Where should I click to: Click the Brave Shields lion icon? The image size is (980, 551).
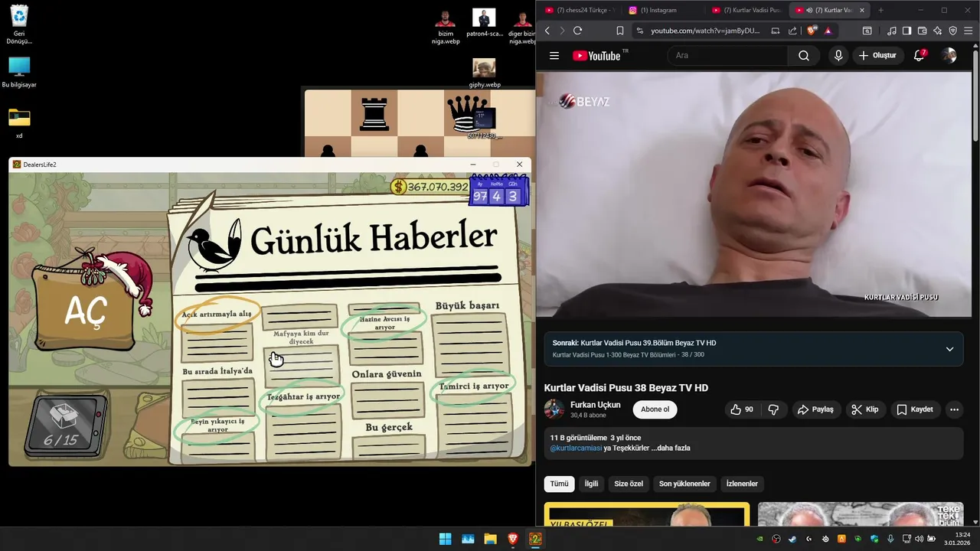point(812,31)
